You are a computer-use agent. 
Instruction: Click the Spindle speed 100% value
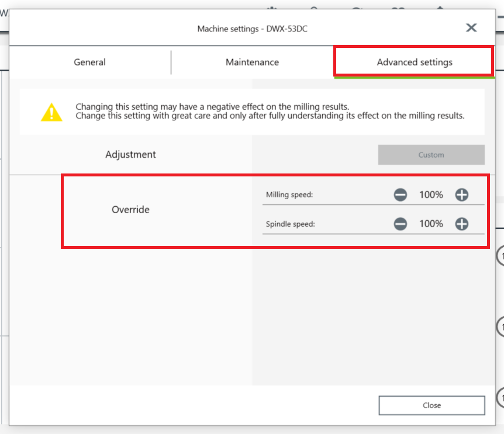pyautogui.click(x=431, y=224)
